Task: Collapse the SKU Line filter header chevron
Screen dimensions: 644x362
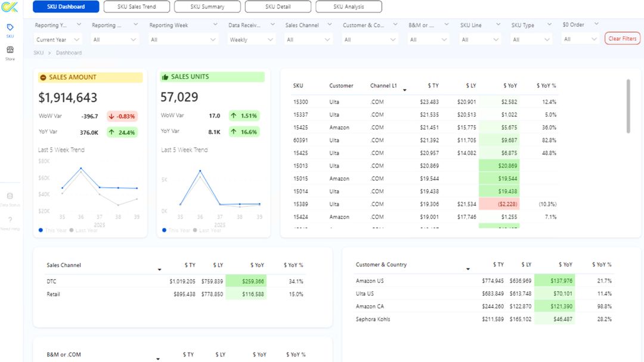Action: [x=498, y=24]
